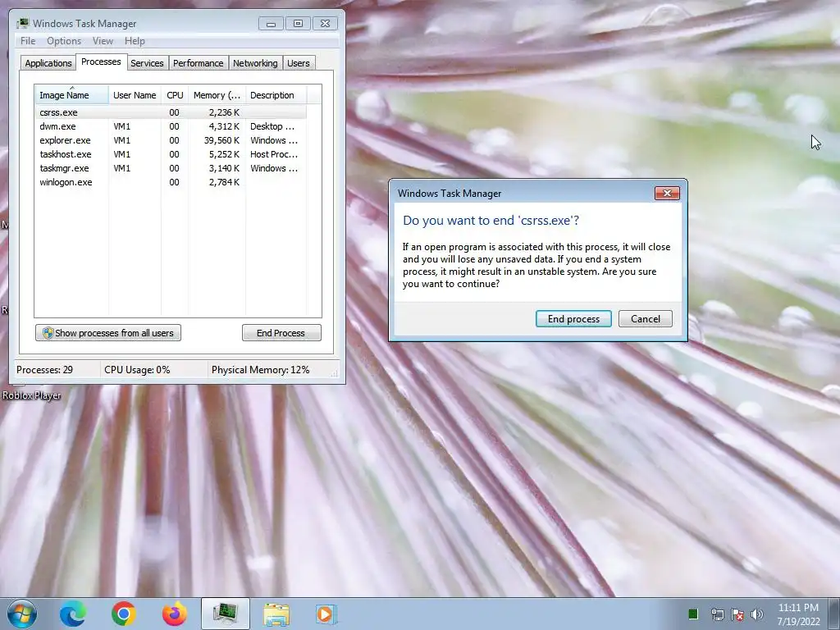Confirm with End process in the dialog
Screen dimensions: 840x630
click(x=573, y=319)
